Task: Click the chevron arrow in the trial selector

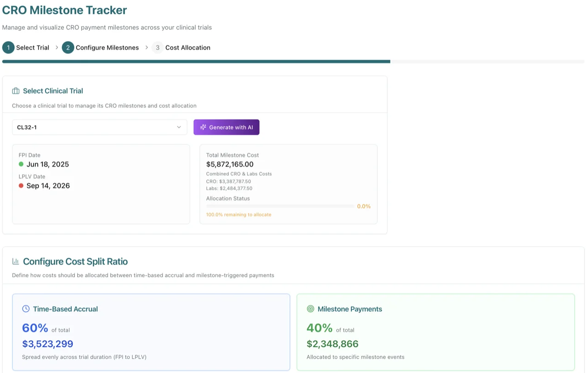Action: coord(180,127)
